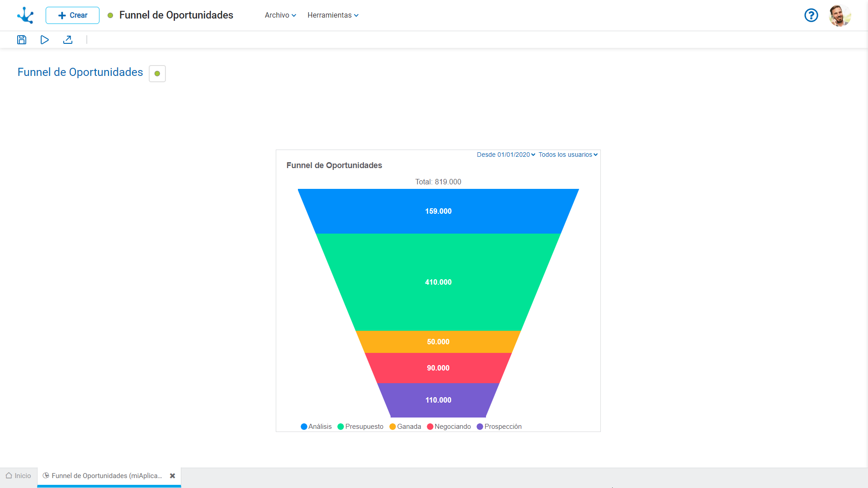Screen dimensions: 868x488
Task: Toggle Análisis legend item
Action: pyautogui.click(x=316, y=427)
